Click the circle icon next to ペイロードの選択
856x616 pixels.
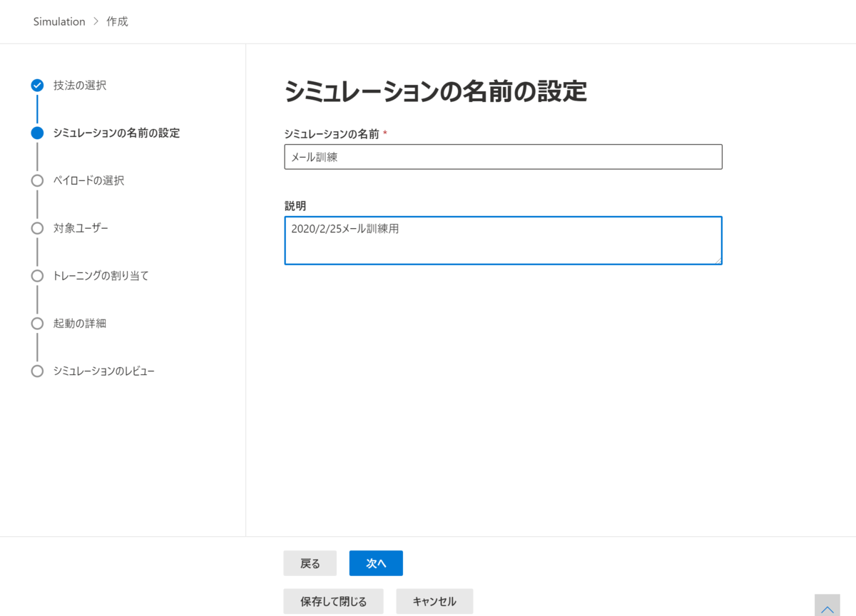(x=36, y=180)
